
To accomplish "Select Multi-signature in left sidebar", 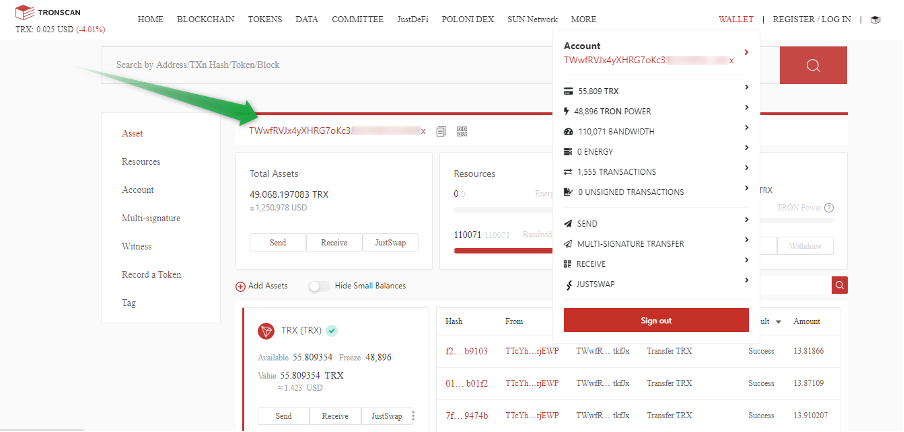I will [151, 219].
